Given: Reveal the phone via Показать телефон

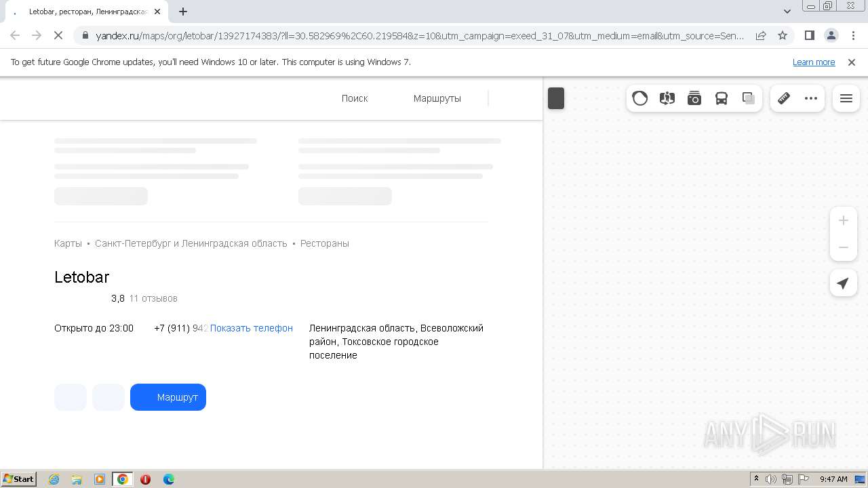Looking at the screenshot, I should 252,328.
